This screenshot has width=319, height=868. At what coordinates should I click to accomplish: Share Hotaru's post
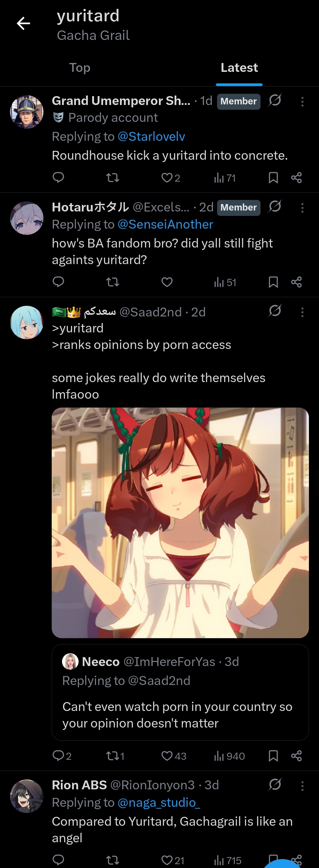click(x=297, y=282)
